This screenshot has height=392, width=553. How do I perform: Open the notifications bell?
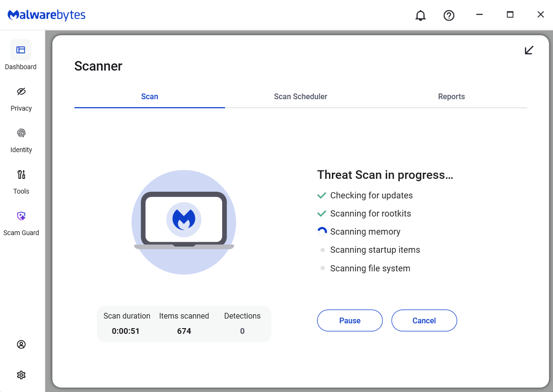coord(420,15)
